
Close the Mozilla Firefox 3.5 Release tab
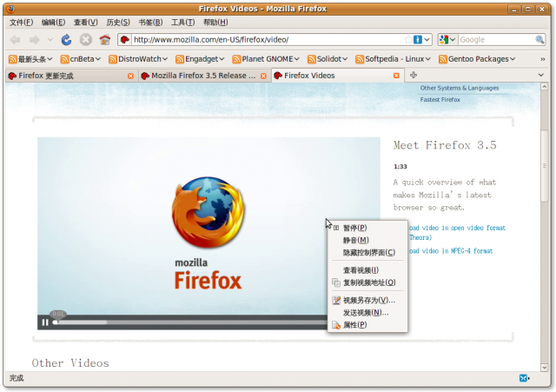tap(263, 76)
